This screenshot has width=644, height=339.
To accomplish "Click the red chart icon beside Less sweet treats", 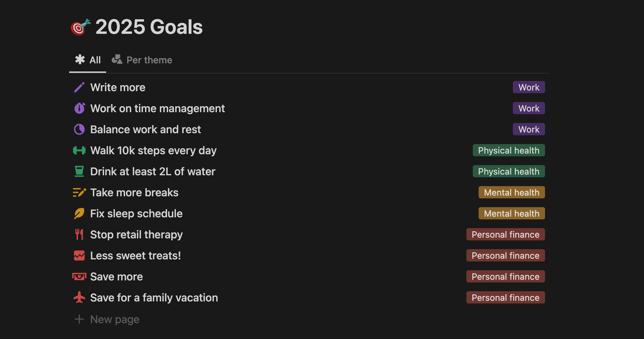I will pos(79,255).
